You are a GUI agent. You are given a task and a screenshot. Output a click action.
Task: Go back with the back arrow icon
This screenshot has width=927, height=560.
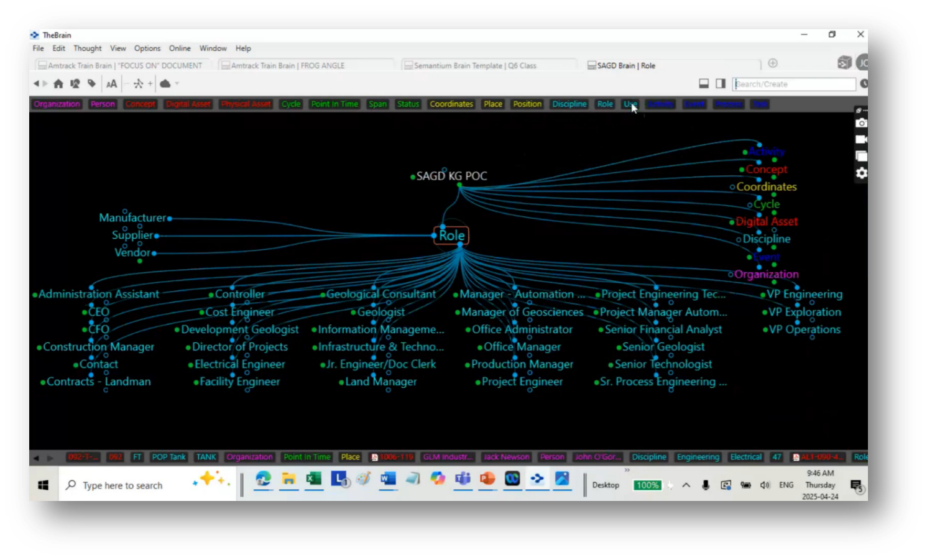point(36,83)
